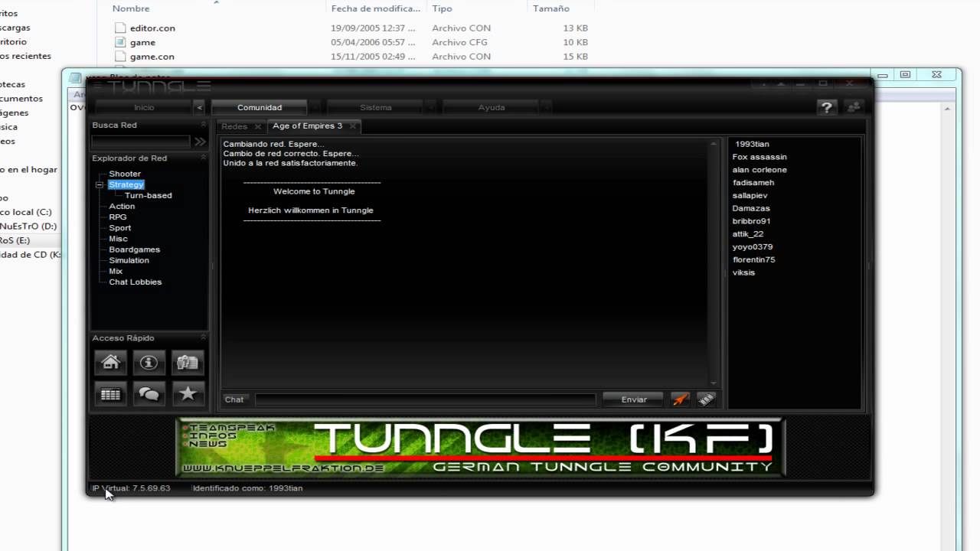Open the network list grid icon

click(110, 394)
